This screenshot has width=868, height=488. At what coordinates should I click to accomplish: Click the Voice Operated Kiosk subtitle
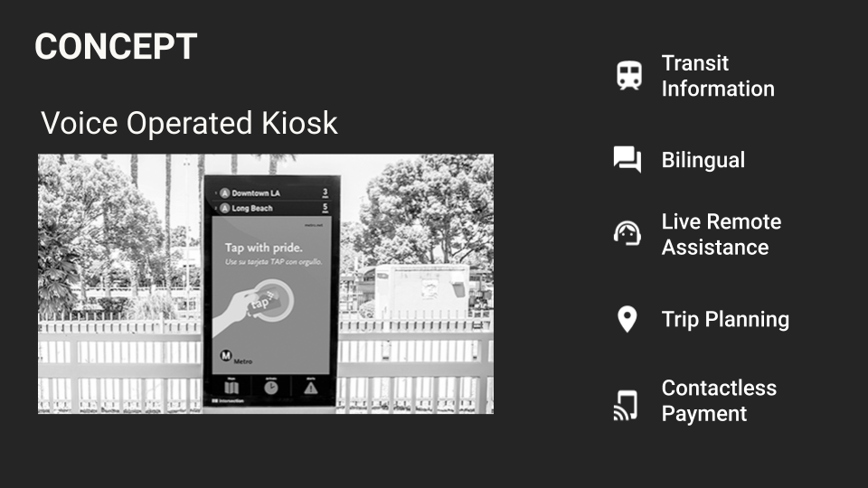tap(189, 123)
